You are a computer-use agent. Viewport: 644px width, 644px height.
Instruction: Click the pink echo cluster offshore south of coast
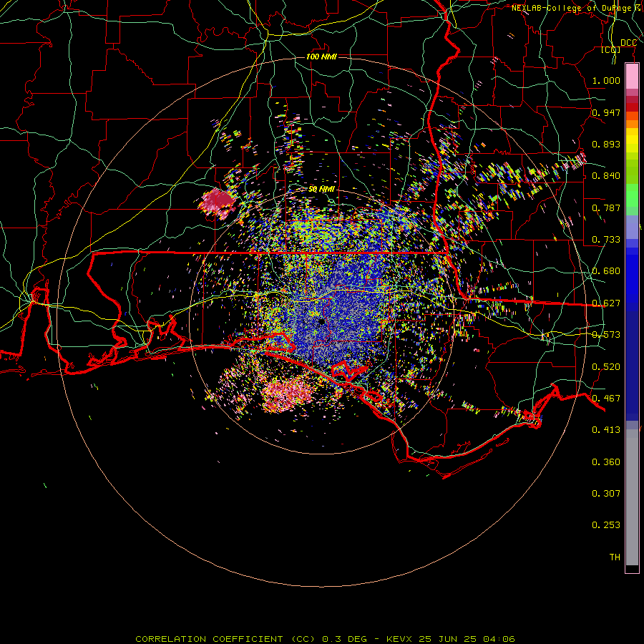tap(288, 394)
